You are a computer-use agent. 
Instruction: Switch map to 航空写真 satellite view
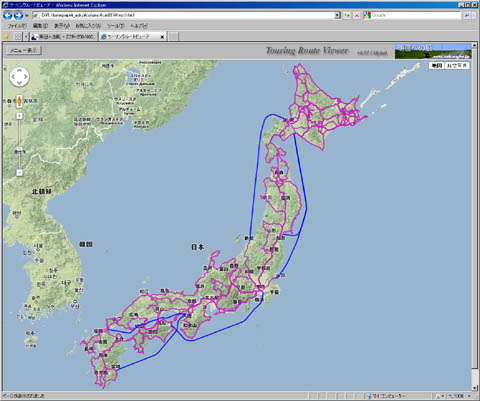click(x=457, y=66)
